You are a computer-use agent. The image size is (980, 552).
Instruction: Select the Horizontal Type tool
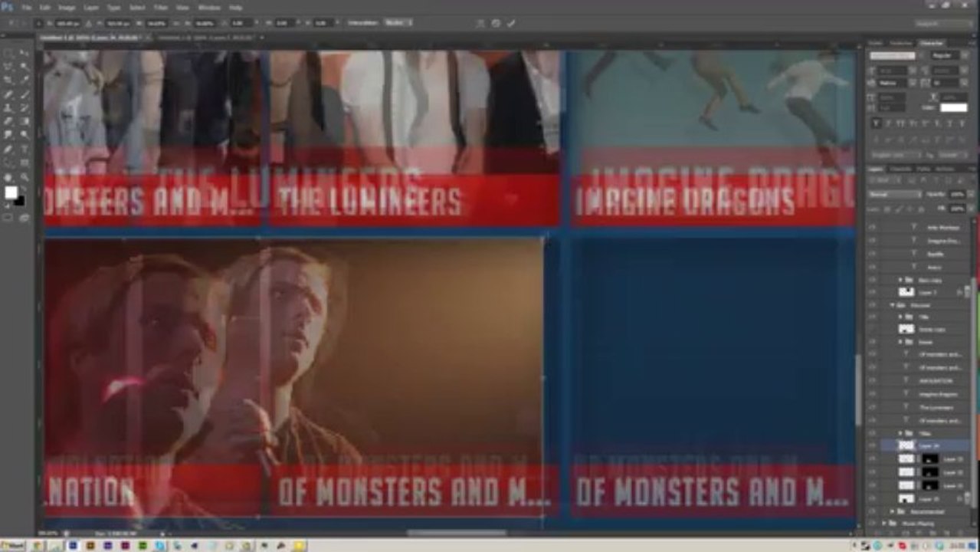tap(24, 149)
